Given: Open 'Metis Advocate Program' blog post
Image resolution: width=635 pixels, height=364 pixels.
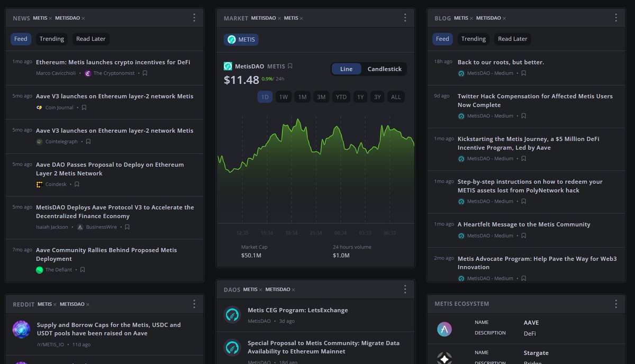Looking at the screenshot, I should pyautogui.click(x=537, y=263).
